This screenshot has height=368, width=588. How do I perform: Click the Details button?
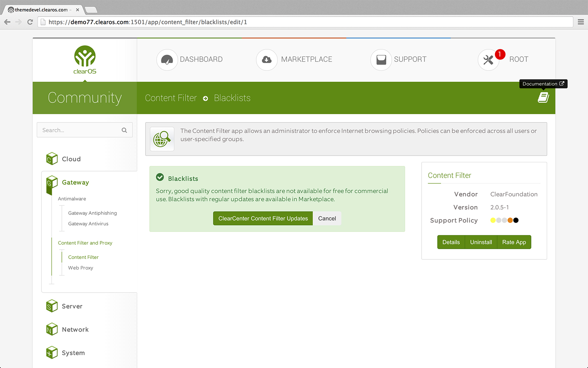tap(451, 242)
